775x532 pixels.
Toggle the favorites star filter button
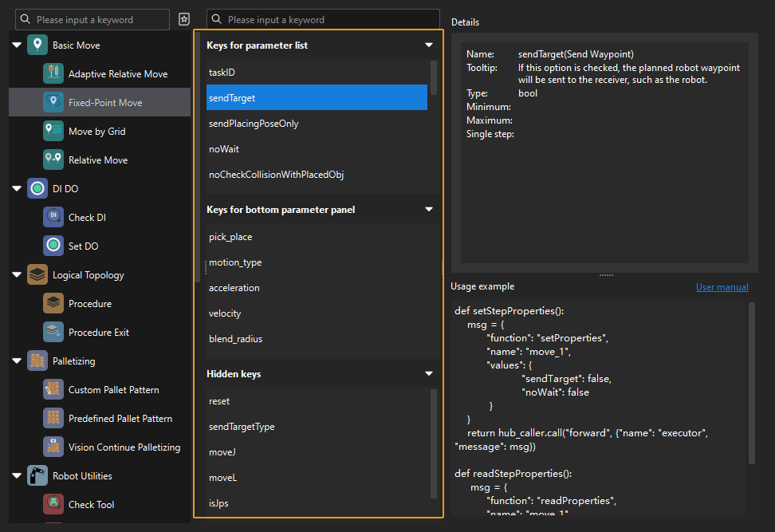click(184, 19)
